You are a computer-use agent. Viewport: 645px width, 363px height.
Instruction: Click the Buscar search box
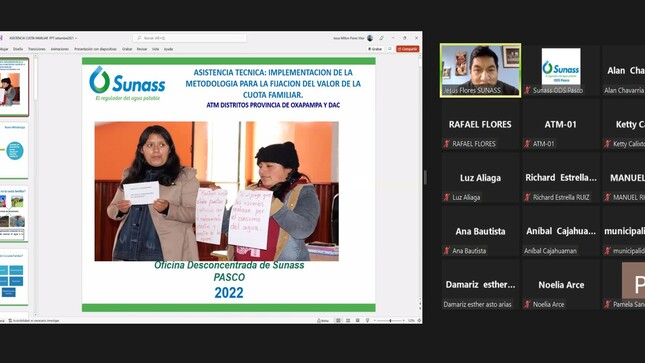click(x=190, y=38)
